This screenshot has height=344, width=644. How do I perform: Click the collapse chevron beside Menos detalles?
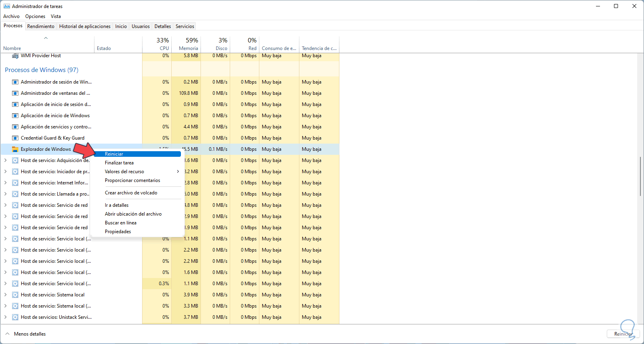(x=7, y=334)
